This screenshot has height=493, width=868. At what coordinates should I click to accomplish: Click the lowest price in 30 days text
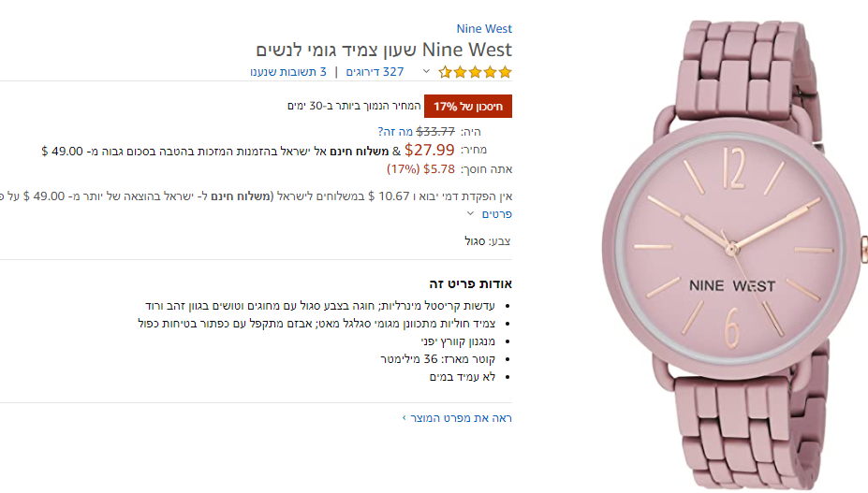[354, 107]
